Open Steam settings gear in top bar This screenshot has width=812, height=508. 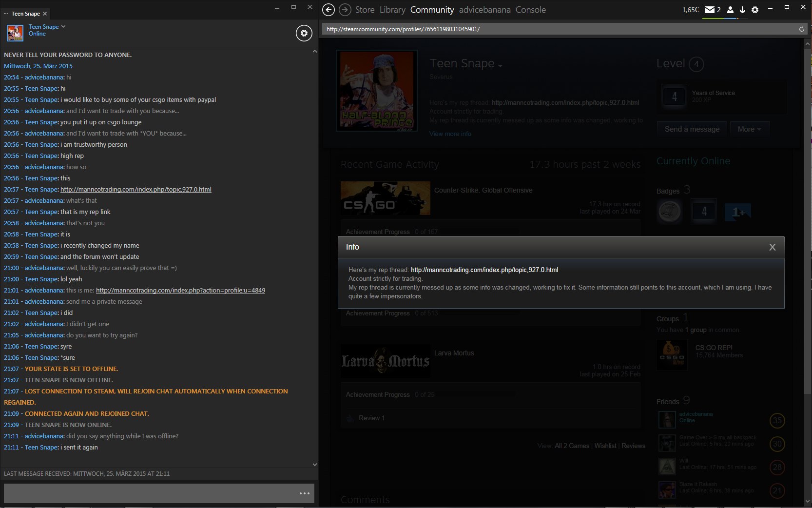[755, 10]
